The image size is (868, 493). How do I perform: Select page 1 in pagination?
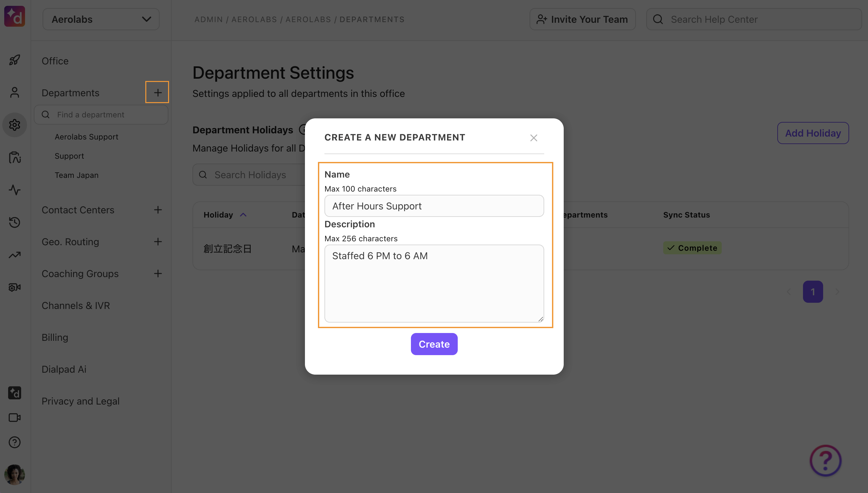point(813,291)
